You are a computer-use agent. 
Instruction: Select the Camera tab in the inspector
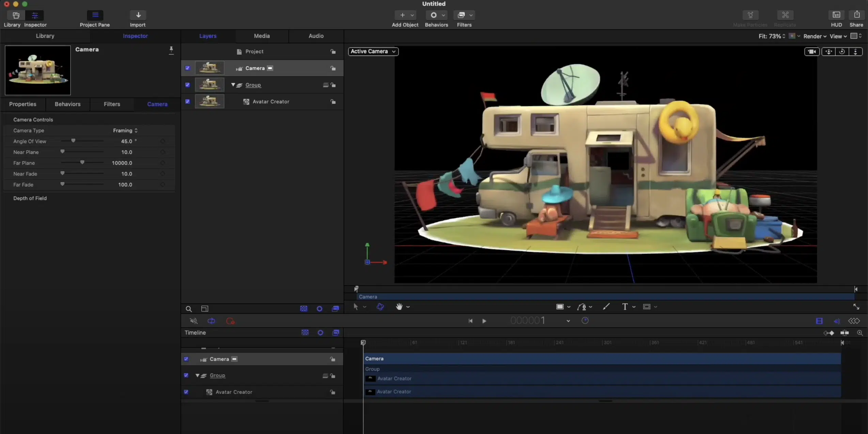[x=157, y=104]
